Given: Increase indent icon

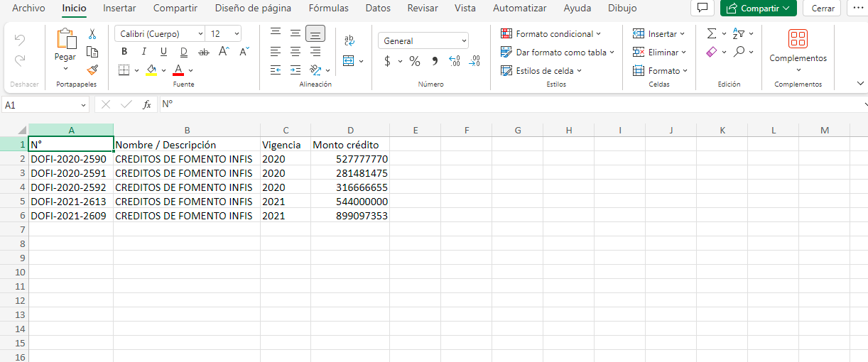Looking at the screenshot, I should [x=295, y=70].
